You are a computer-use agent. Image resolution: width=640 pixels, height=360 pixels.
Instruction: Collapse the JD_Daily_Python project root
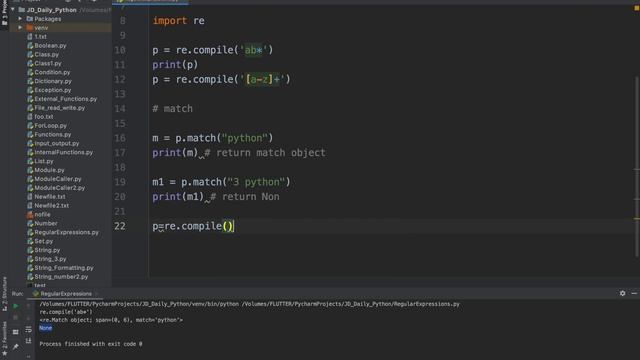(13, 9)
